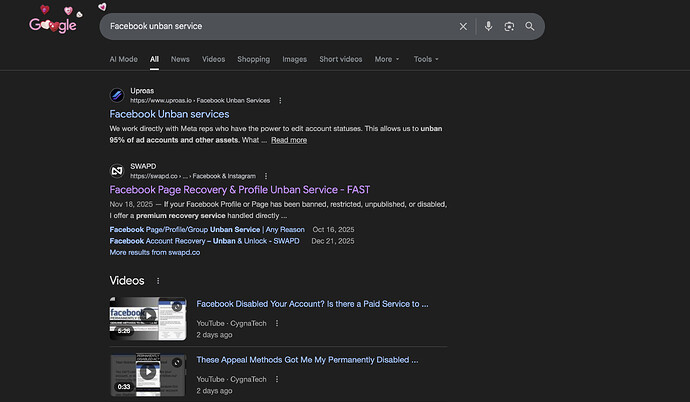Open the News tab
Image resolution: width=690 pixels, height=402 pixels.
pyautogui.click(x=180, y=59)
